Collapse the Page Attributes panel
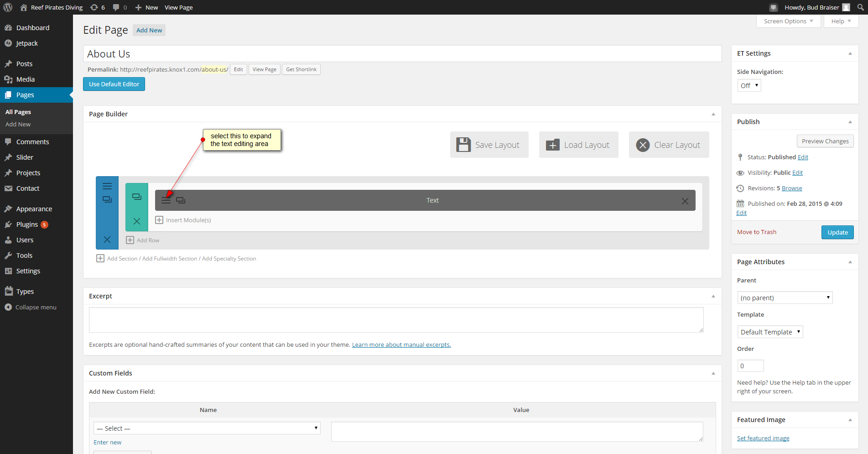 (850, 262)
